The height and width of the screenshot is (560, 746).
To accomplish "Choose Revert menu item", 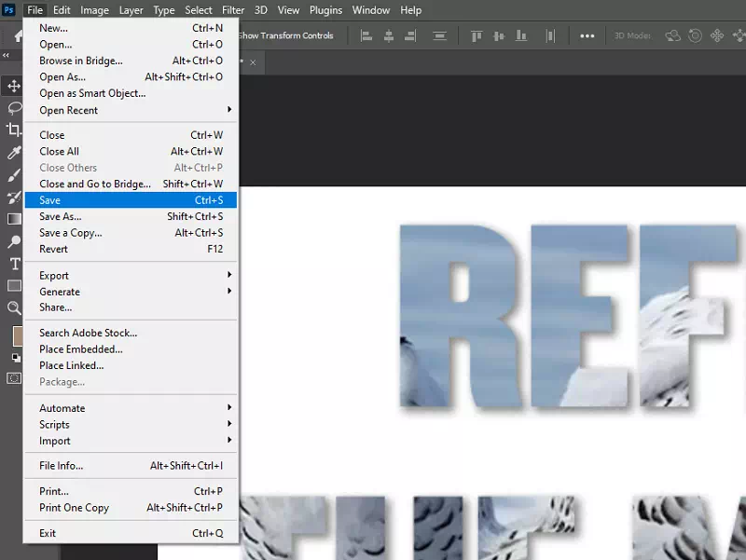I will click(x=131, y=249).
